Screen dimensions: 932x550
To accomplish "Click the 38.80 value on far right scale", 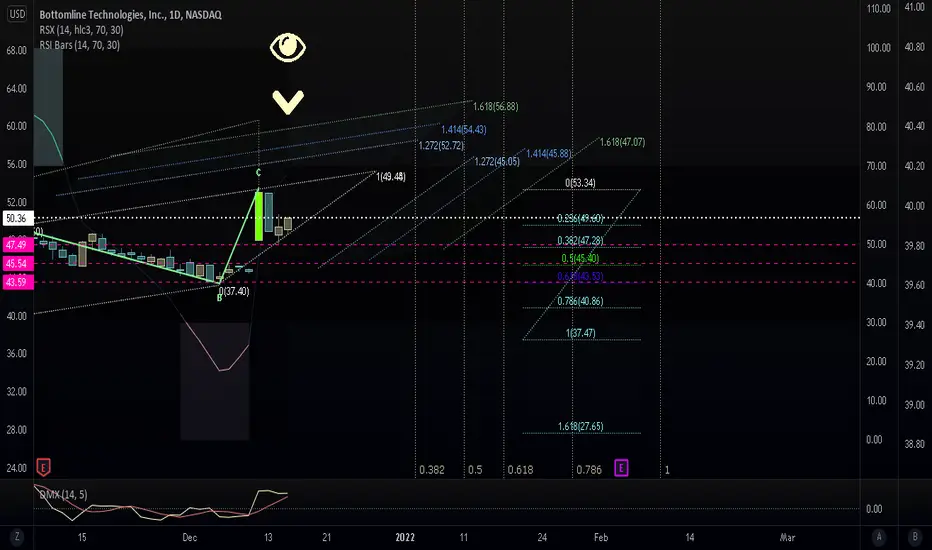I will tap(914, 444).
